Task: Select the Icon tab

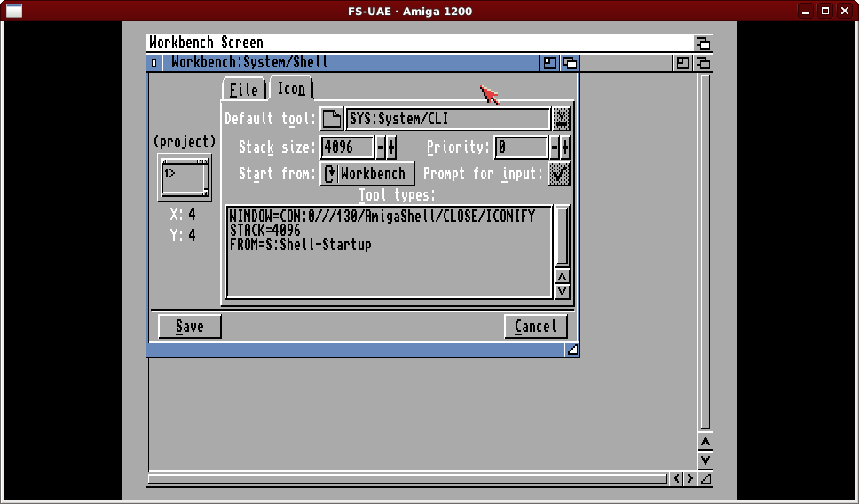Action: [x=291, y=88]
